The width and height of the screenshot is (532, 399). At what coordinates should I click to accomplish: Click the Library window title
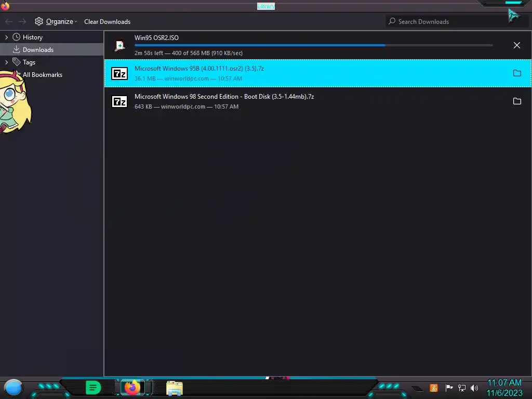[x=266, y=6]
